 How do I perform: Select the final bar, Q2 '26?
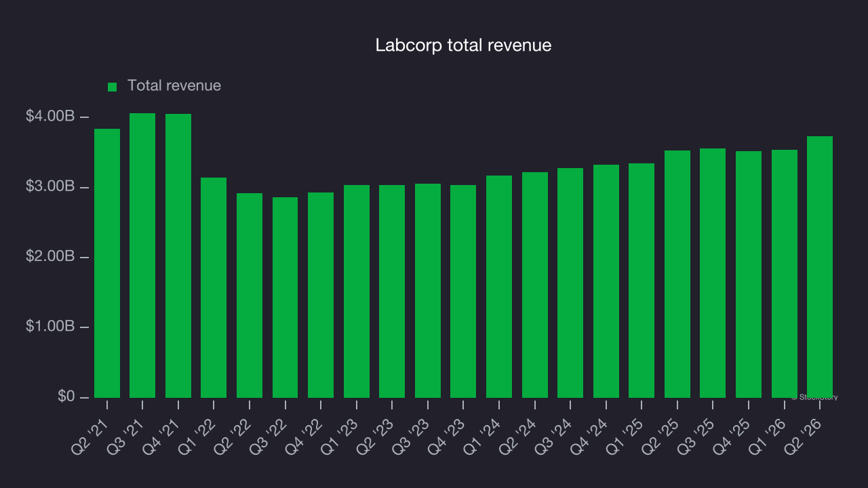click(x=820, y=267)
